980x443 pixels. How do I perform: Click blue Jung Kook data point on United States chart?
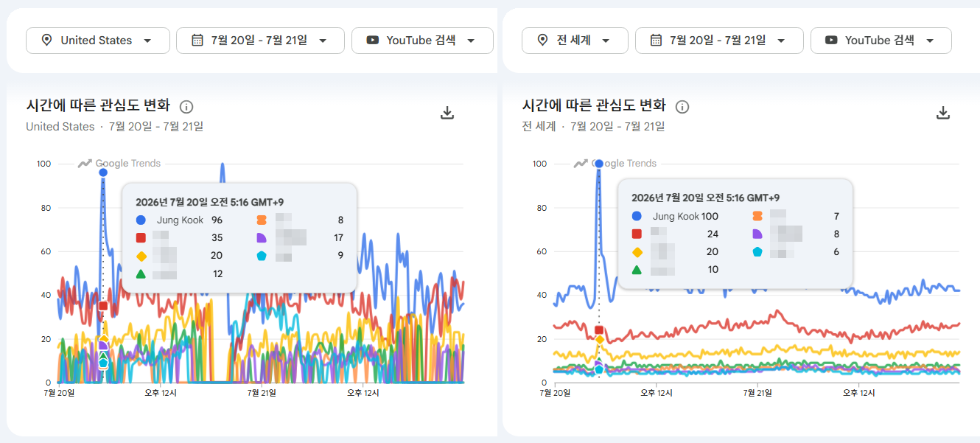tap(103, 172)
